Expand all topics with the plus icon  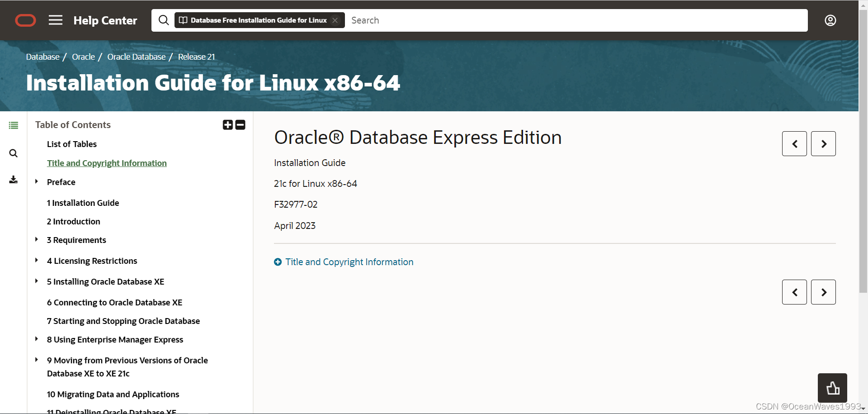(228, 125)
